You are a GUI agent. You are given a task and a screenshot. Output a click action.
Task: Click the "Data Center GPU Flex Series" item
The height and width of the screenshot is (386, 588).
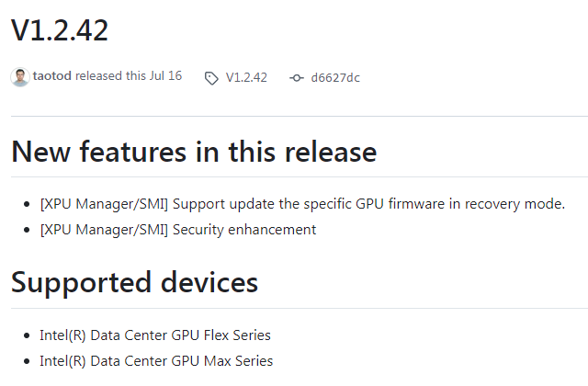pos(155,335)
